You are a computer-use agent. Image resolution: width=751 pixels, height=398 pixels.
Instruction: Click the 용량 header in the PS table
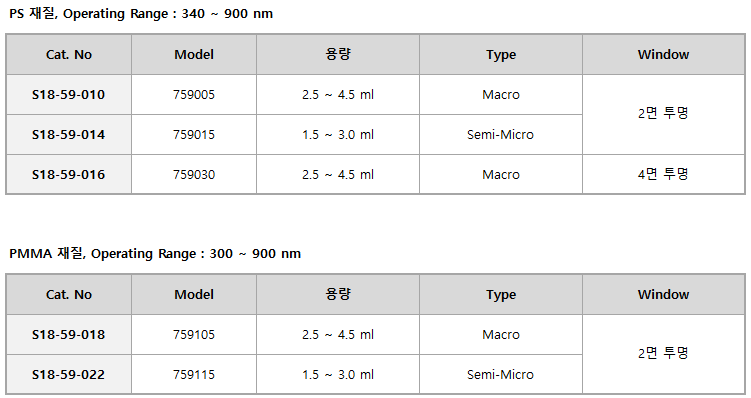click(338, 54)
